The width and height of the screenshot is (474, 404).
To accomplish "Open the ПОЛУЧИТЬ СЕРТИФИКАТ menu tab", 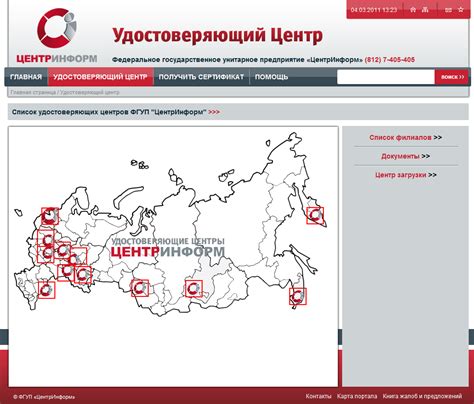I will tap(201, 77).
